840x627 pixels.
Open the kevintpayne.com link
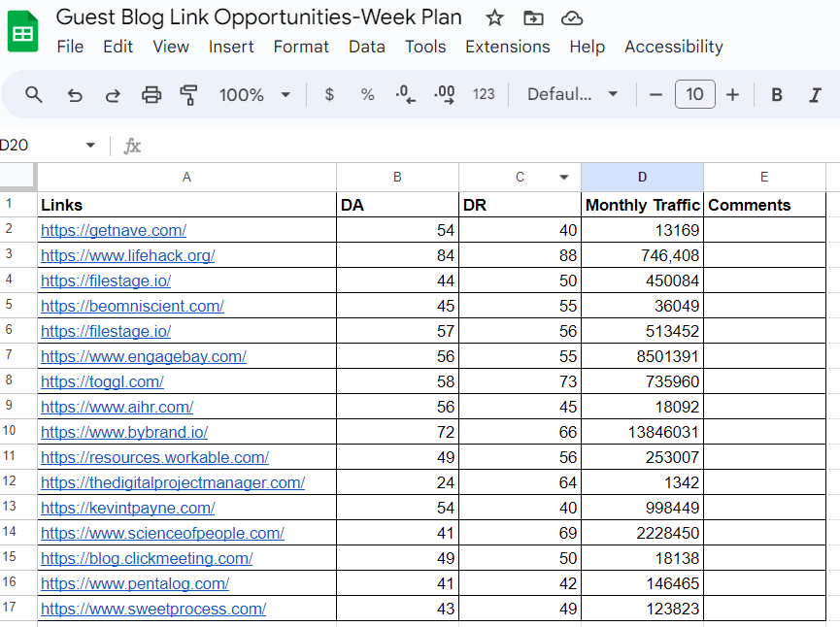point(127,508)
